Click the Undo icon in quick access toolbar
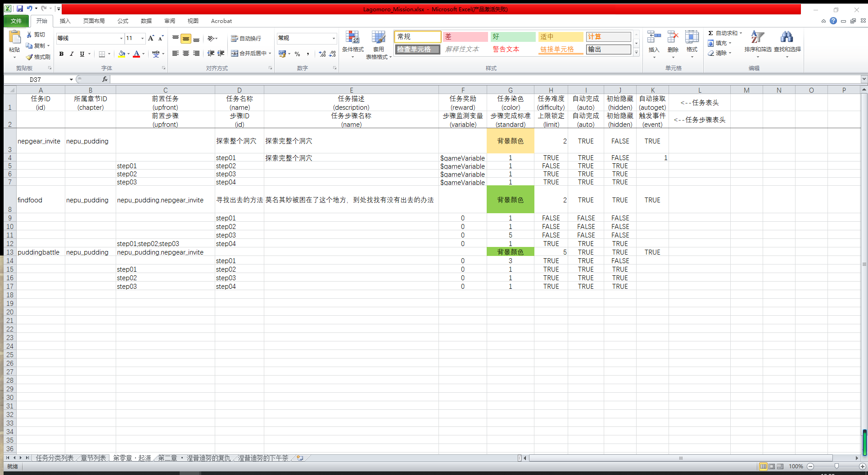This screenshot has width=868, height=475. coord(29,9)
